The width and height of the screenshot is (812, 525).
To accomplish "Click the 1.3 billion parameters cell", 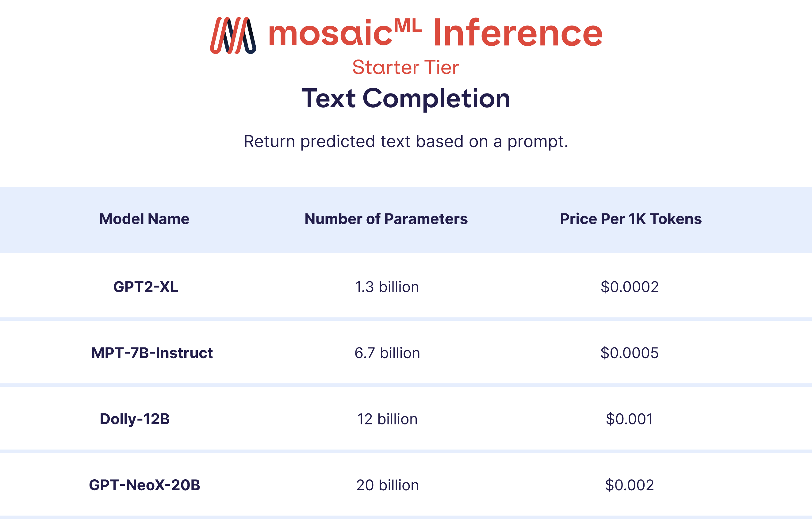I will coord(387,287).
